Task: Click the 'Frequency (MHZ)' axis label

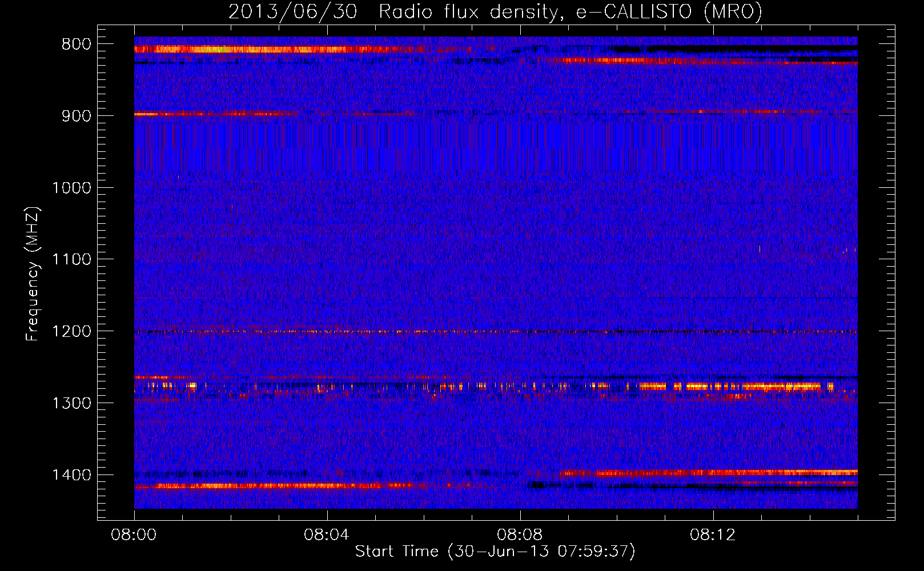Action: (x=33, y=274)
